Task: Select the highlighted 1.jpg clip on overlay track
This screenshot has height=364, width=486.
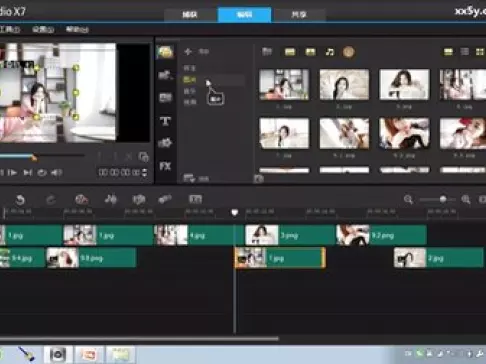Action: tap(280, 258)
